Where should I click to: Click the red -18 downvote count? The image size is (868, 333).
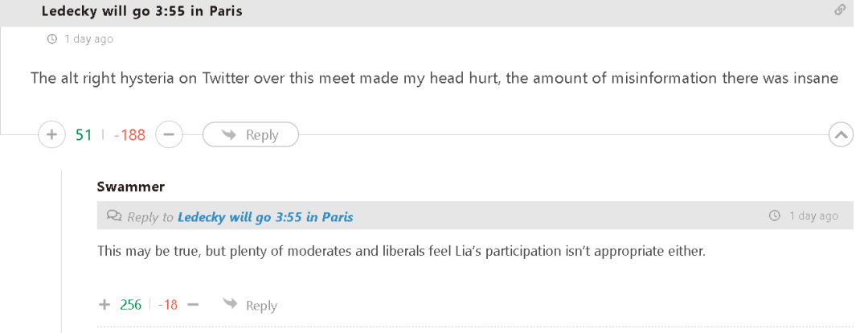(168, 304)
